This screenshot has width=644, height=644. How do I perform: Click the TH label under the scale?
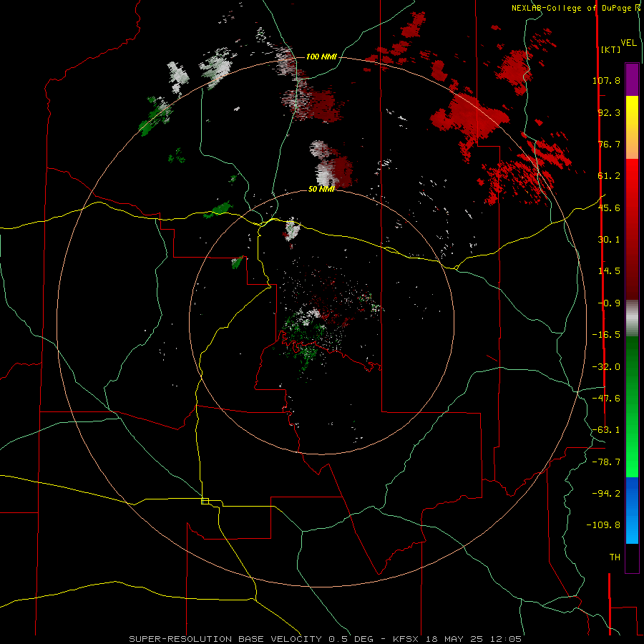(x=615, y=557)
